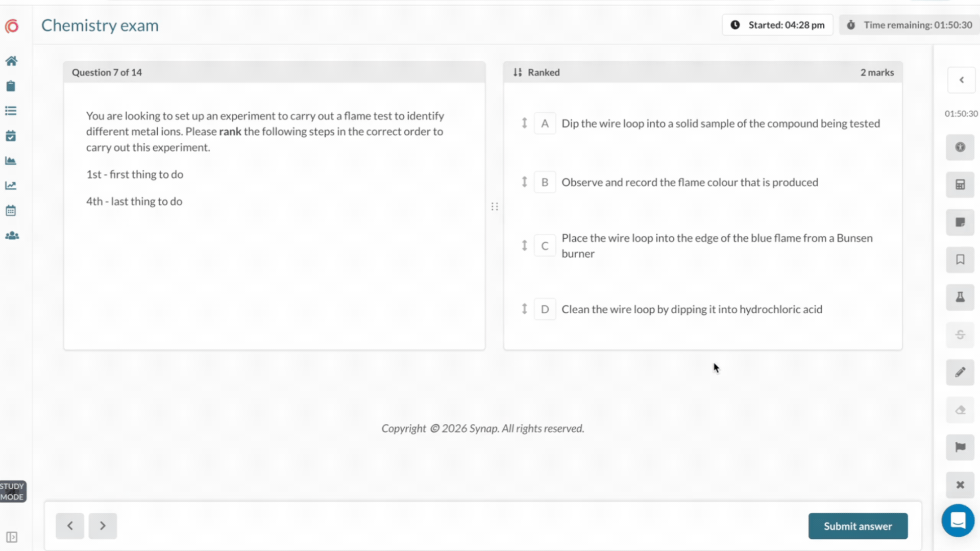This screenshot has height=551, width=980.
Task: Flag this question
Action: 960,447
